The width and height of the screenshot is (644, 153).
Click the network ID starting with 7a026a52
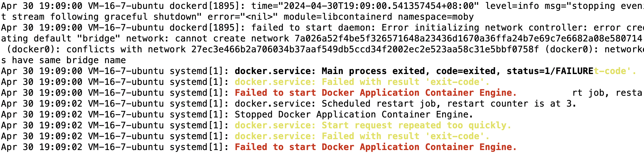[x=468, y=38]
